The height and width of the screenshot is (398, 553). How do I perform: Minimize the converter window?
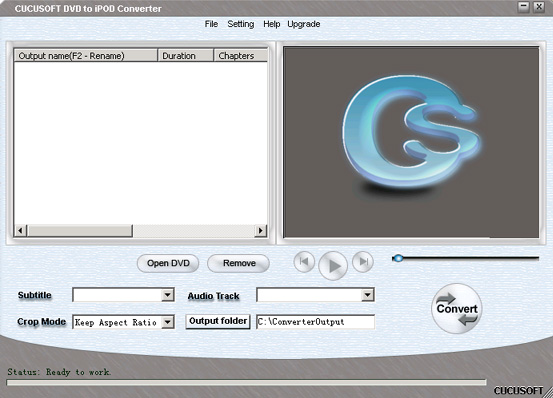[524, 7]
